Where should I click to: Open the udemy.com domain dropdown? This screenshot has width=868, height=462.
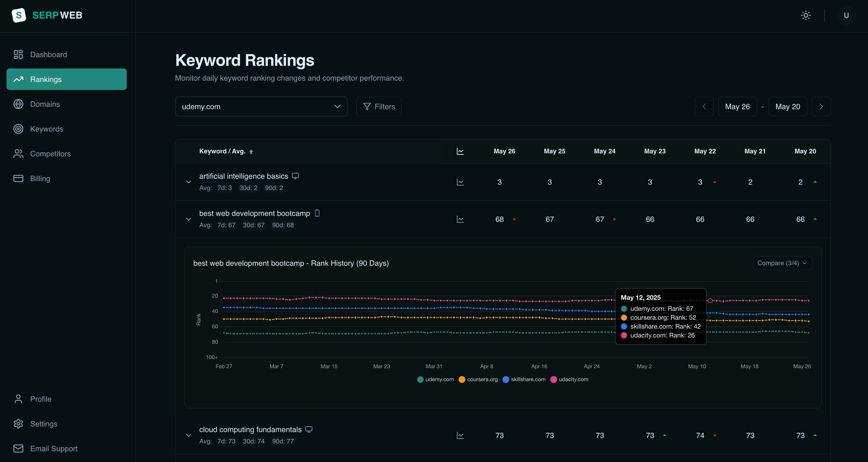tap(261, 107)
